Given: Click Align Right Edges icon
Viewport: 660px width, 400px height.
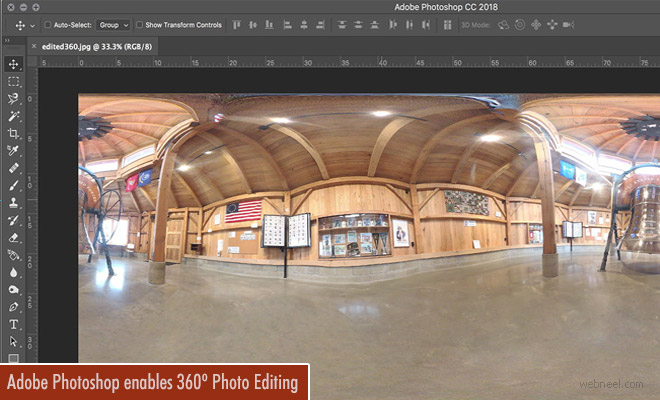Looking at the screenshot, I should pos(320,25).
